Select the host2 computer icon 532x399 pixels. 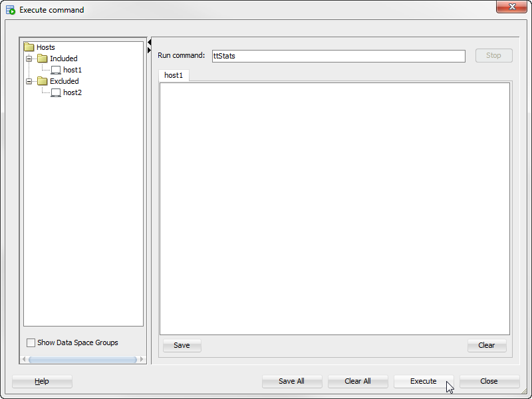[56, 92]
